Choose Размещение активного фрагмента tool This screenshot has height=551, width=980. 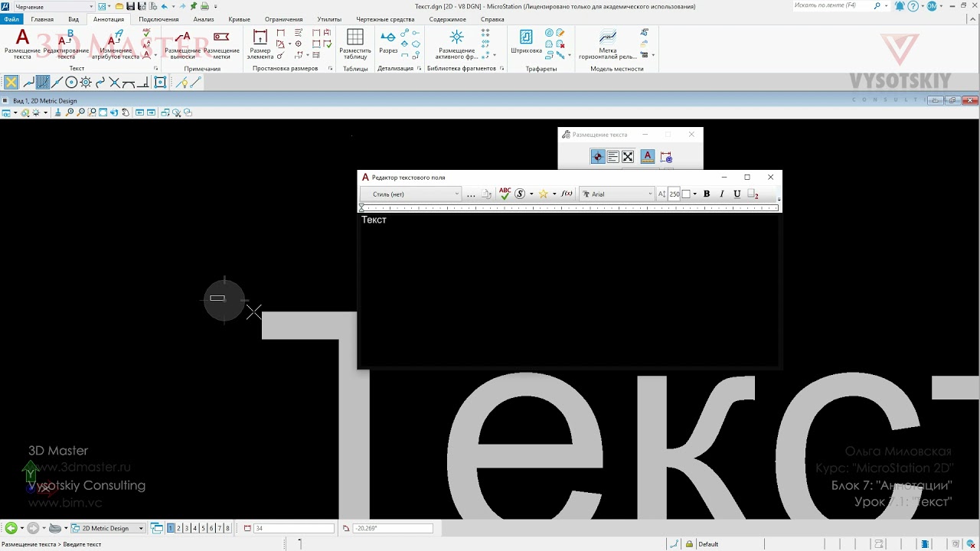[x=456, y=44]
